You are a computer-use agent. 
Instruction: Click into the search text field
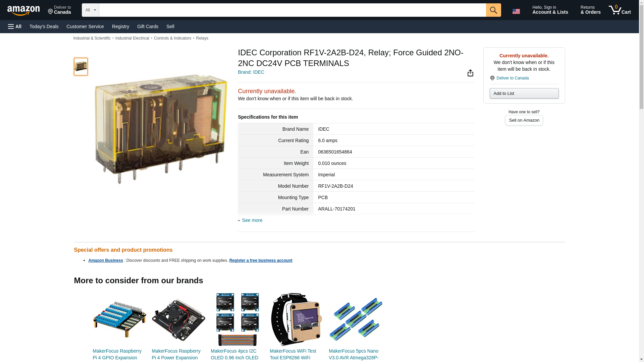tap(292, 10)
